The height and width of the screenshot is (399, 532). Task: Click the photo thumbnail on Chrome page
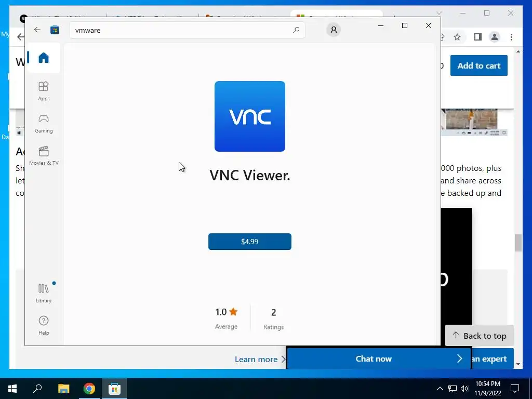tap(474, 123)
